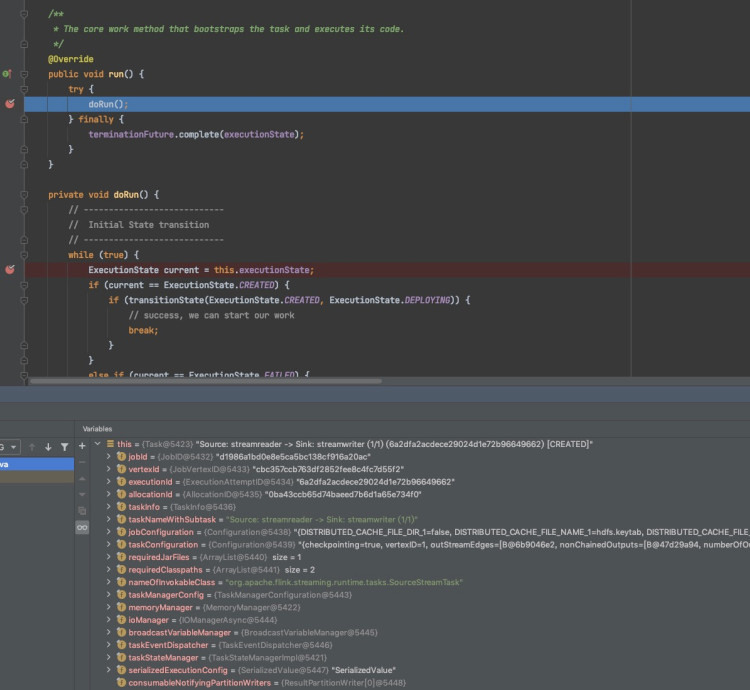Open the thread selector dropdown in Frames
Viewport: 750px width, 690px height.
(x=10, y=447)
